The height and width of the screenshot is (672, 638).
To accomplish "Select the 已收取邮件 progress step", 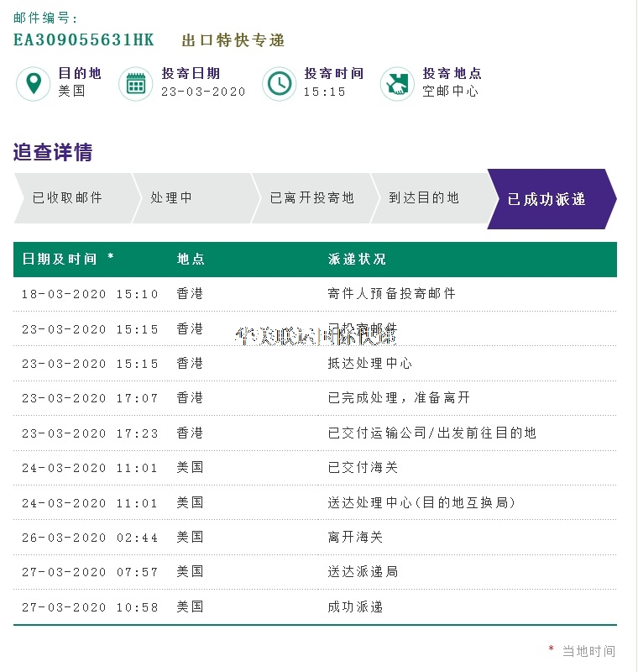I will pyautogui.click(x=68, y=198).
